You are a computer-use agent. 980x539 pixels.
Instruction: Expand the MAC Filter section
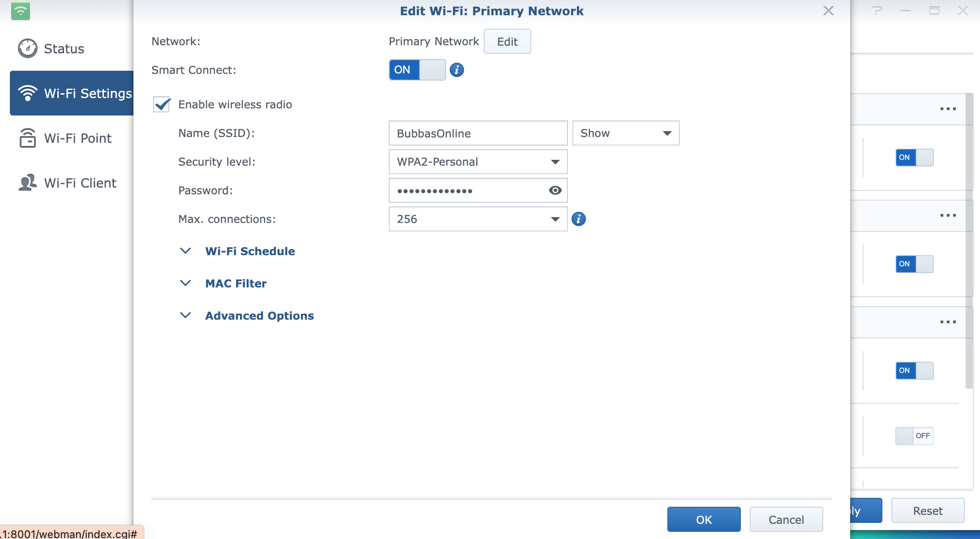(236, 283)
